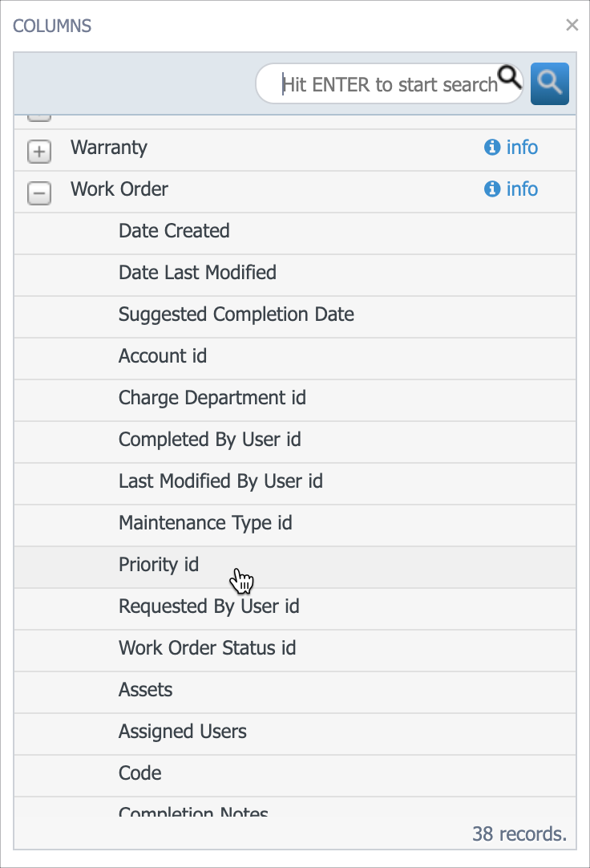Select the Suggested Completion Date column

coord(236,314)
